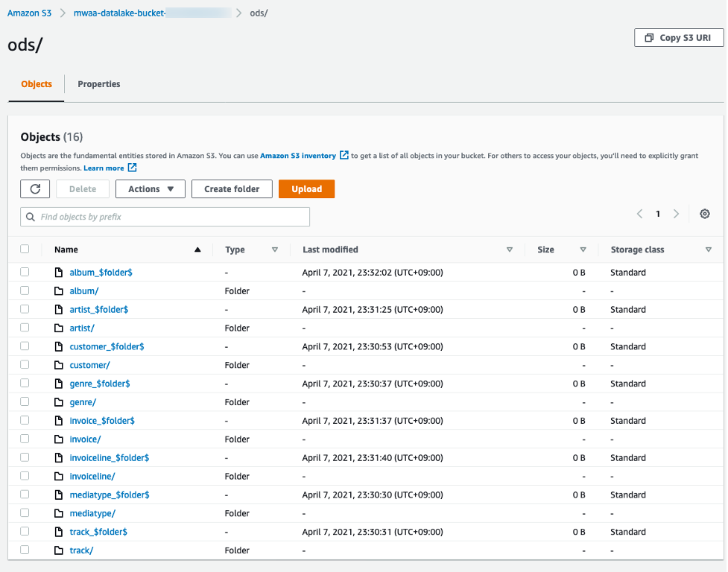Sort by Storage class column arrow

click(x=708, y=250)
